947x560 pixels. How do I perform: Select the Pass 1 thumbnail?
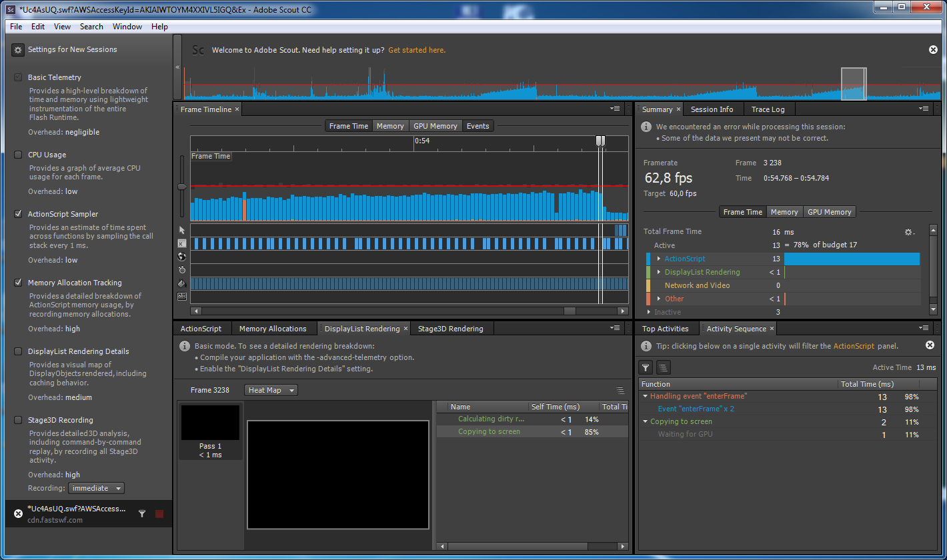pos(210,431)
